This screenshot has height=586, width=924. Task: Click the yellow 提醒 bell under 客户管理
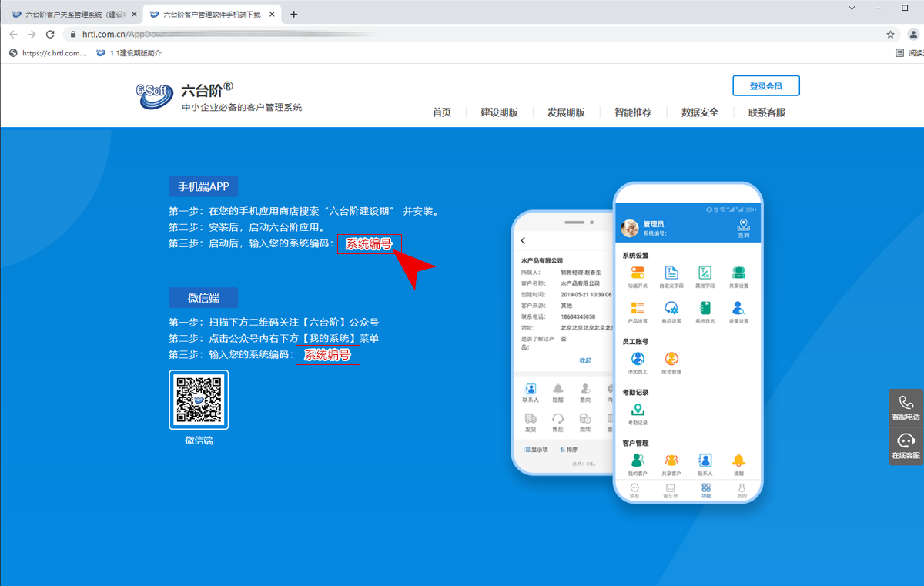point(738,460)
